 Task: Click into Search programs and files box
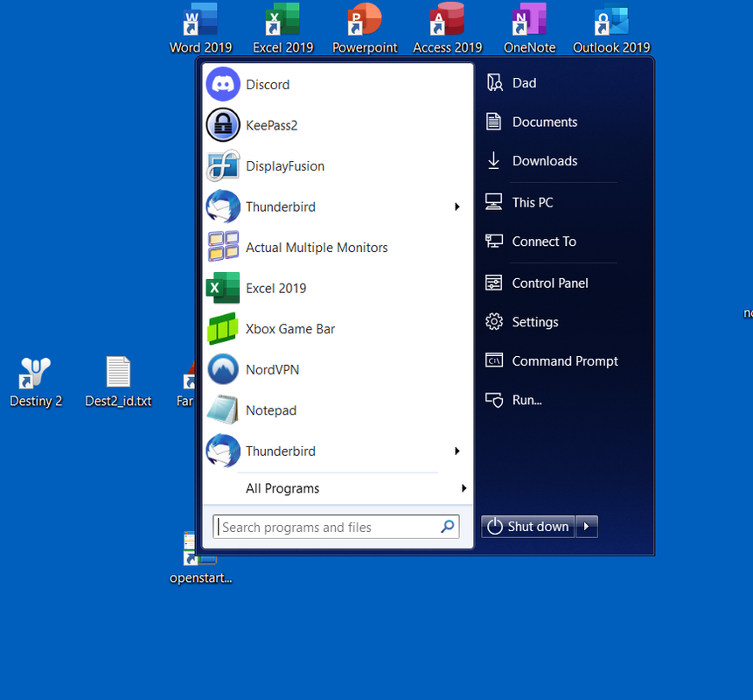336,527
